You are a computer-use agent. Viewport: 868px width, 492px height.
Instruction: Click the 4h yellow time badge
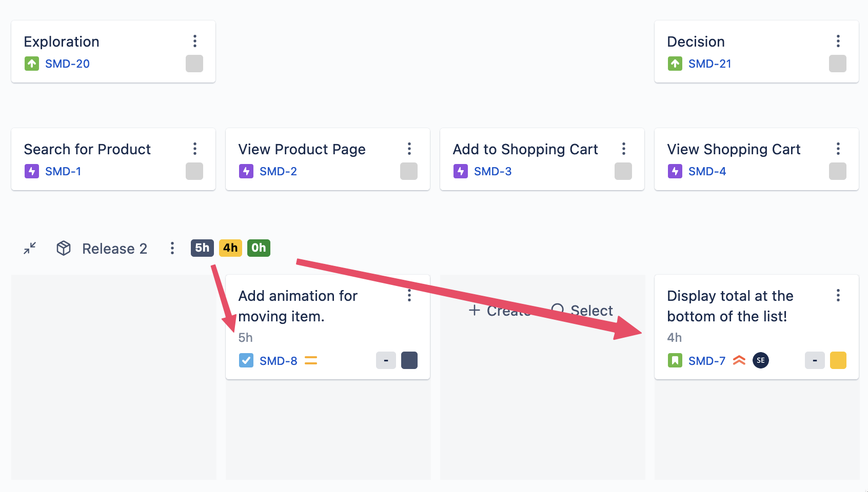(x=230, y=248)
